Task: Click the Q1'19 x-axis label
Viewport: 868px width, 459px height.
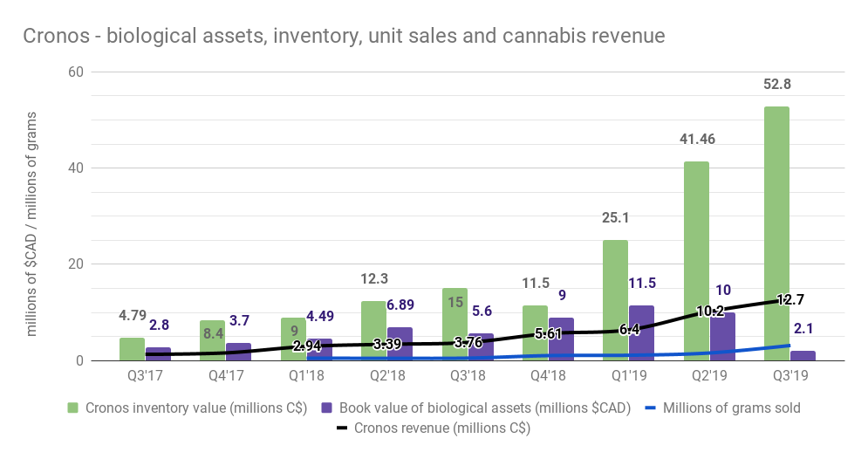Action: pyautogui.click(x=629, y=375)
